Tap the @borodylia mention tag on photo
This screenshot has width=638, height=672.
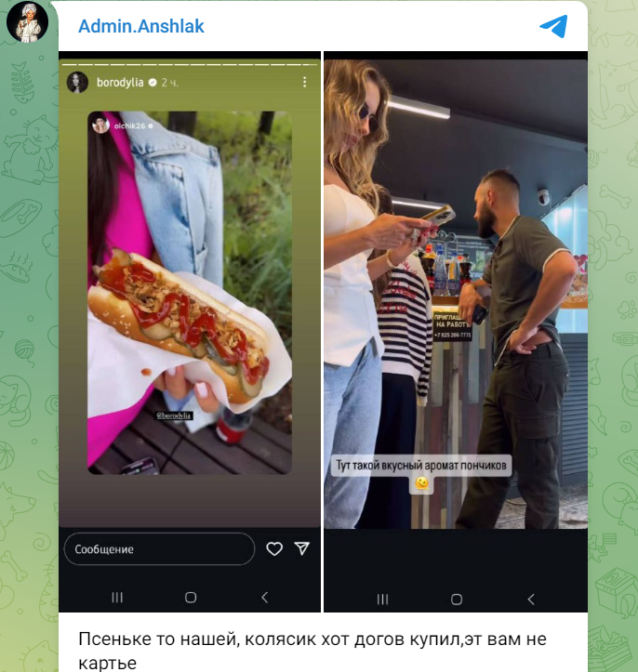click(x=175, y=415)
